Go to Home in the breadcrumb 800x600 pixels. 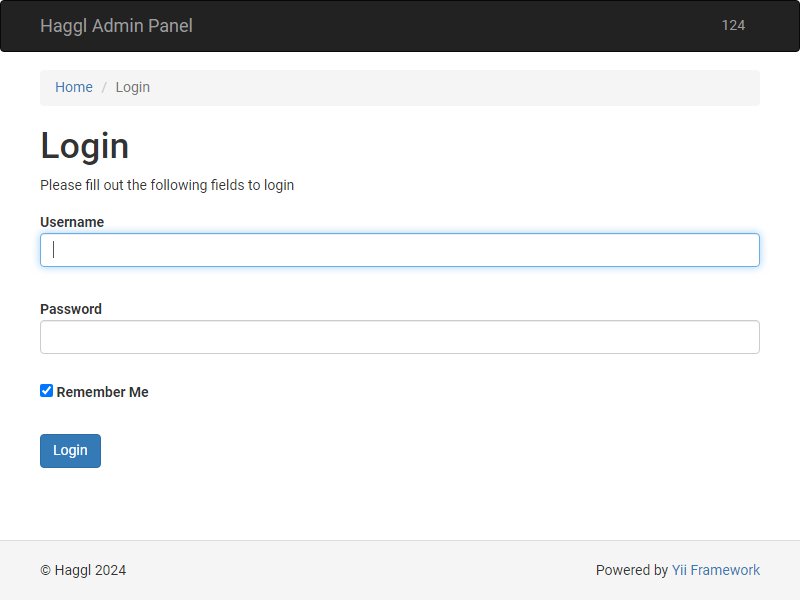pos(74,87)
